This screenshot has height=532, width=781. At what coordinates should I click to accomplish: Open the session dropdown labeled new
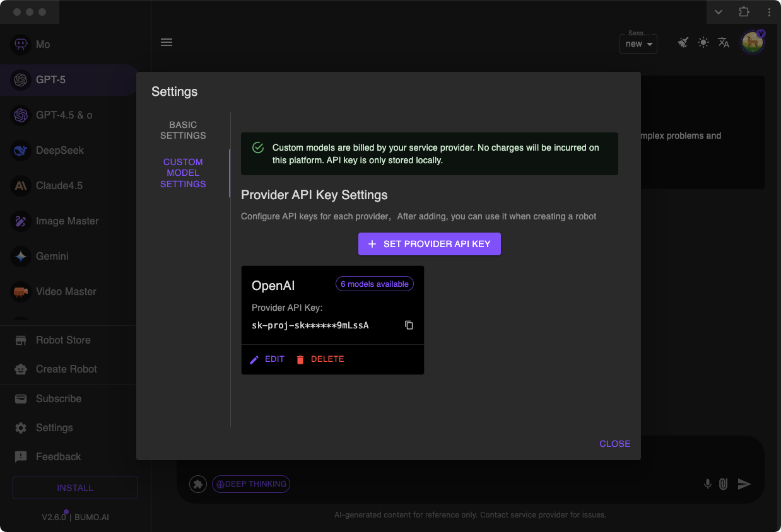pos(638,44)
